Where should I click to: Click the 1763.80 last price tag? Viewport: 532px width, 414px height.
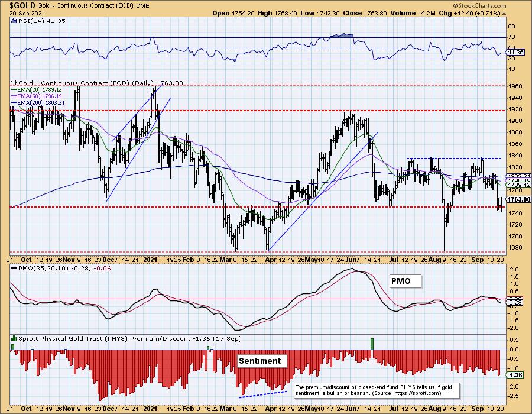518,199
